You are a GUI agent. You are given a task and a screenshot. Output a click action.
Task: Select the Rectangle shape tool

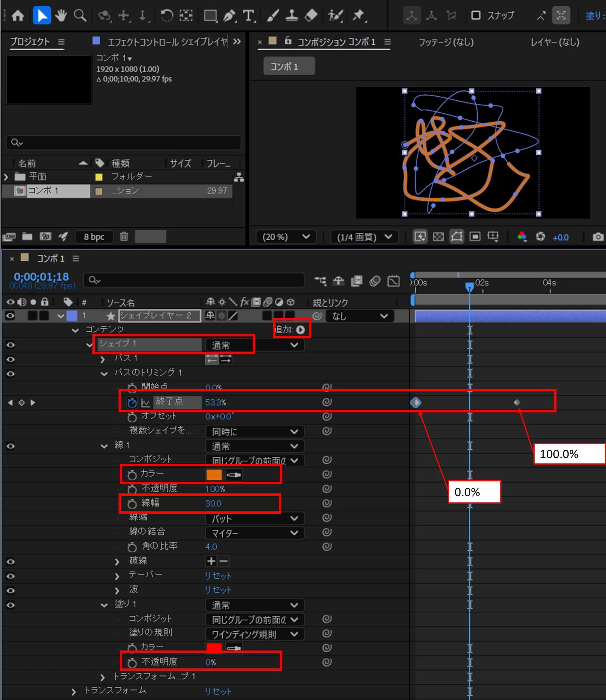211,16
